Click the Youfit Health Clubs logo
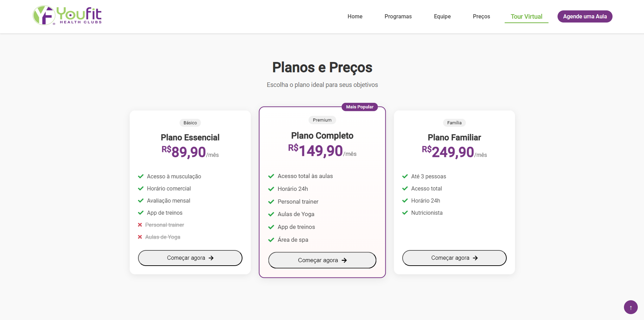 [67, 16]
